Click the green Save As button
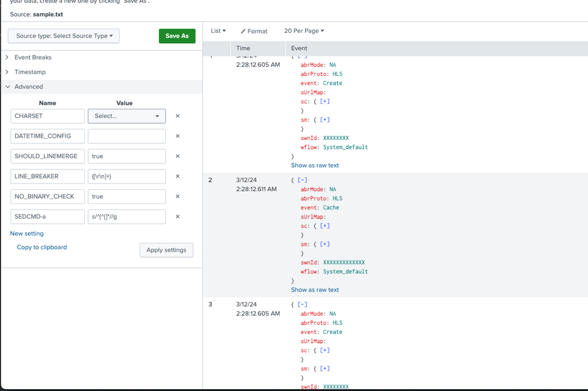Screen dimensions: 588x391 tap(177, 36)
